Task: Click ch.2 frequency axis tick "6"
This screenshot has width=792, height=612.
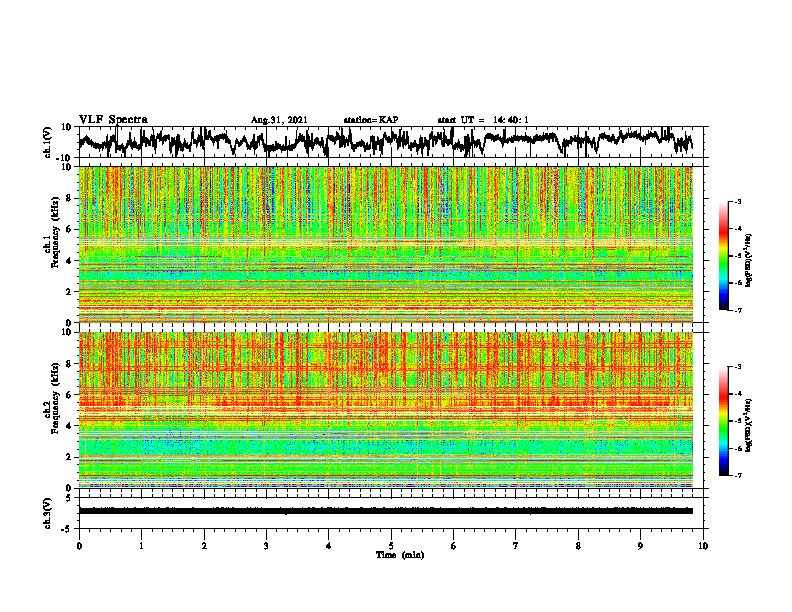Action: (69, 395)
